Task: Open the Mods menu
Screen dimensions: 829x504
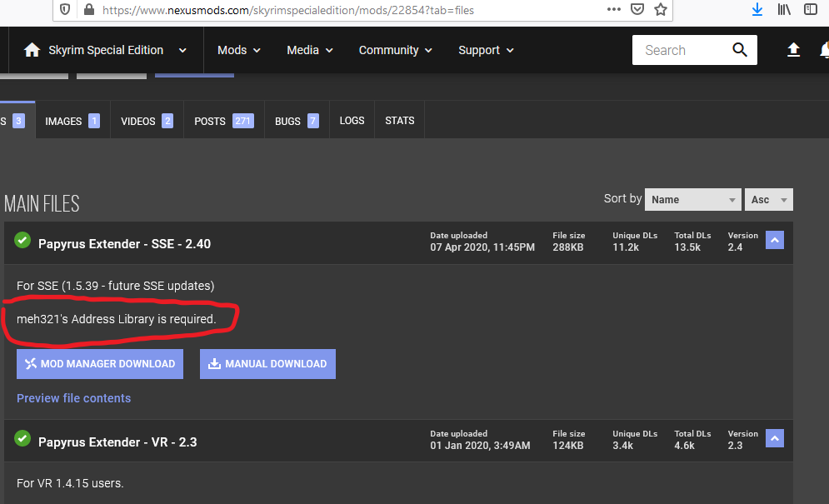Action: click(x=239, y=50)
